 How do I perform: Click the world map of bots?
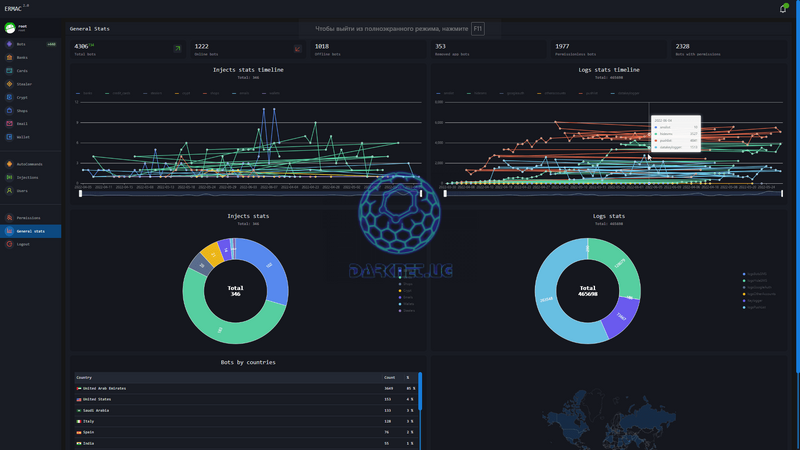609,419
